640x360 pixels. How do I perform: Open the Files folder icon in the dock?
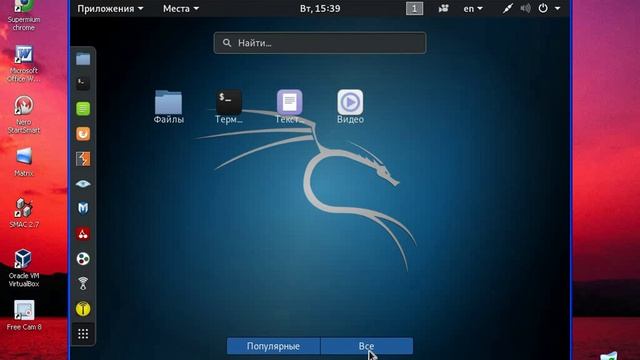point(83,59)
